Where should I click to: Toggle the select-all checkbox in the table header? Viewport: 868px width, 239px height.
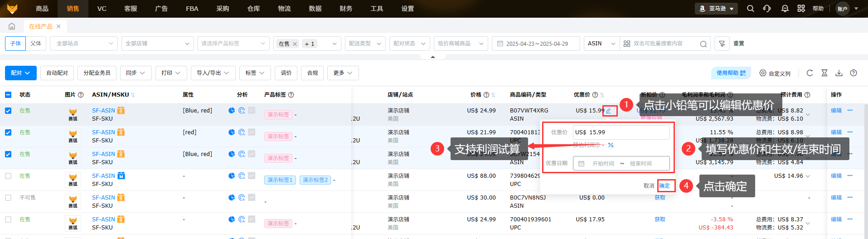coord(8,95)
